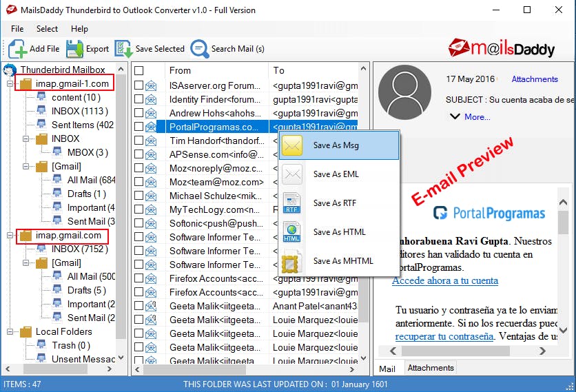Viewport: 576px width, 392px height.
Task: Collapse the imap.gmail.com tree node
Action: click(x=10, y=236)
